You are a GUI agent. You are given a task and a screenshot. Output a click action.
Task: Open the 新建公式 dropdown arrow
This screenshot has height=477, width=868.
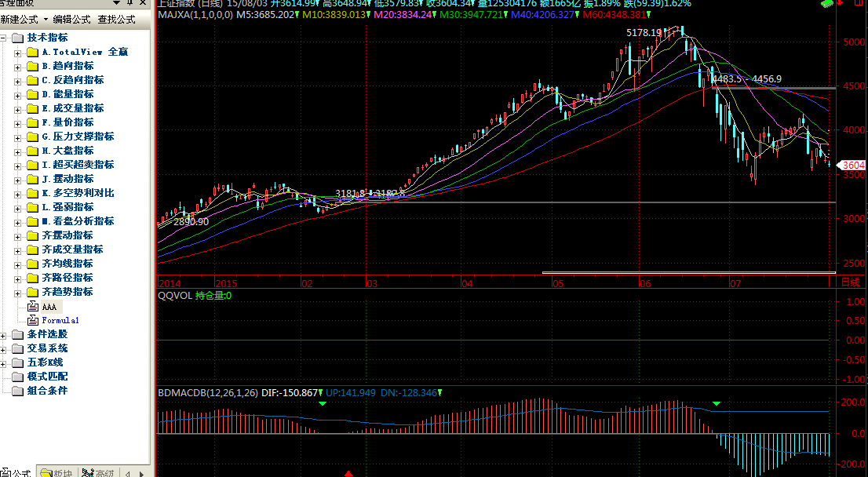[x=46, y=19]
